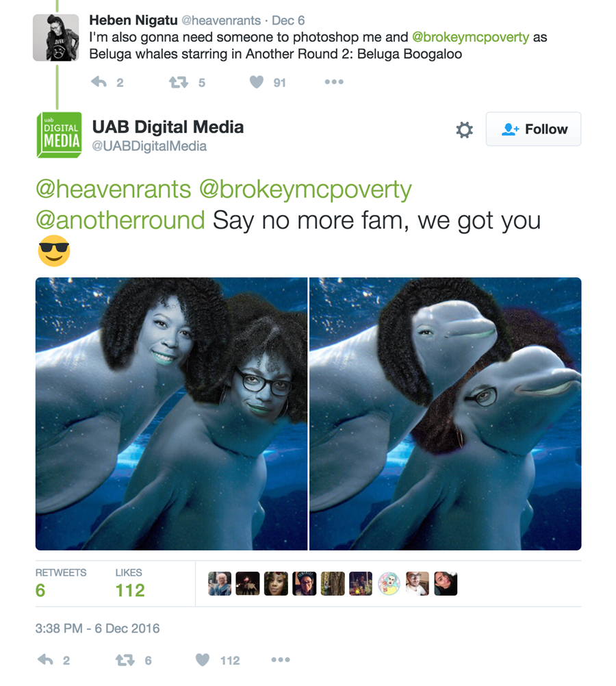The image size is (616, 686).
Task: Open the gear settings menu beside Follow
Action: point(464,130)
